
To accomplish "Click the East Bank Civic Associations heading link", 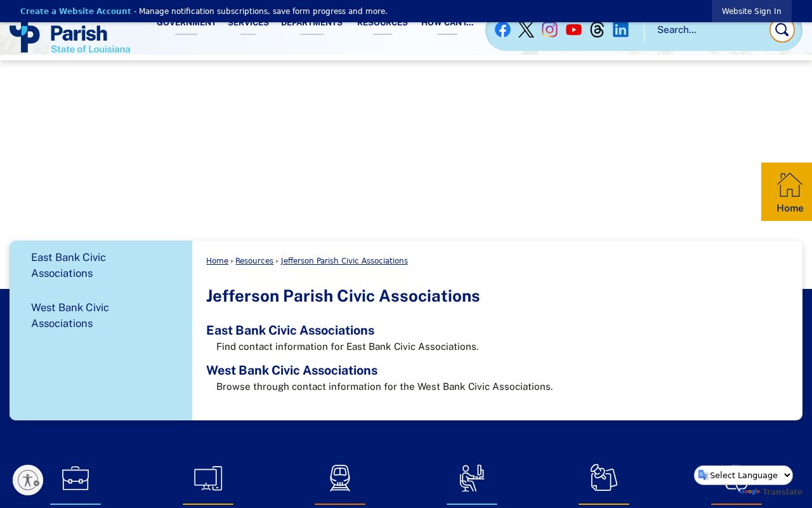I will [290, 330].
